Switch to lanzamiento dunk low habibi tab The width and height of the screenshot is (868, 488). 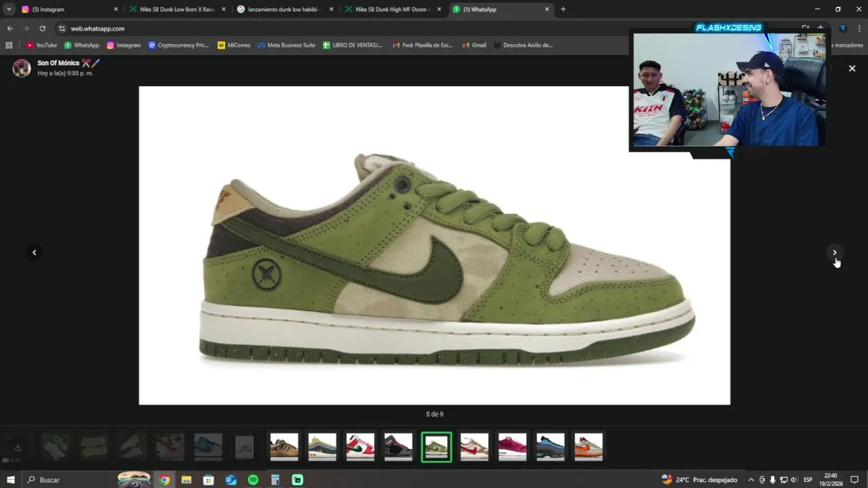pyautogui.click(x=285, y=9)
